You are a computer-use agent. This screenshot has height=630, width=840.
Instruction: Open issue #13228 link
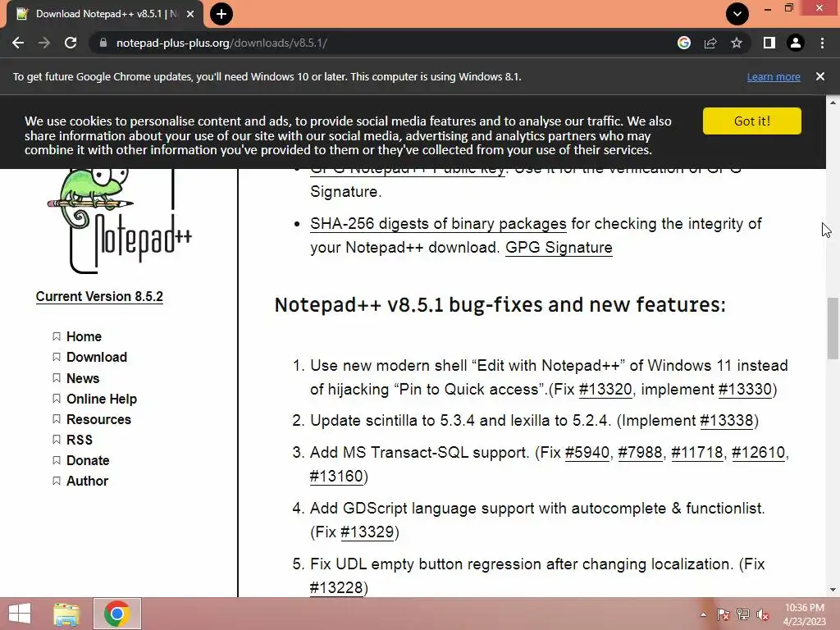(336, 587)
